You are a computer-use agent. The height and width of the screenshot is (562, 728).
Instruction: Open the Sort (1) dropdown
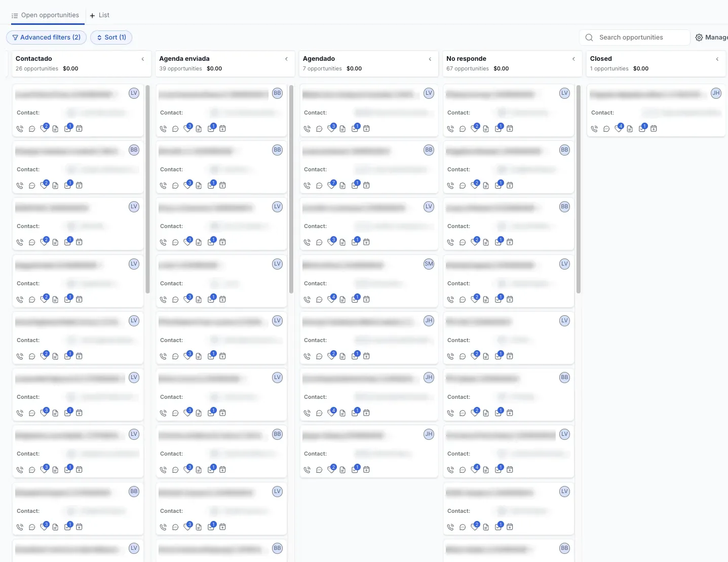[111, 38]
